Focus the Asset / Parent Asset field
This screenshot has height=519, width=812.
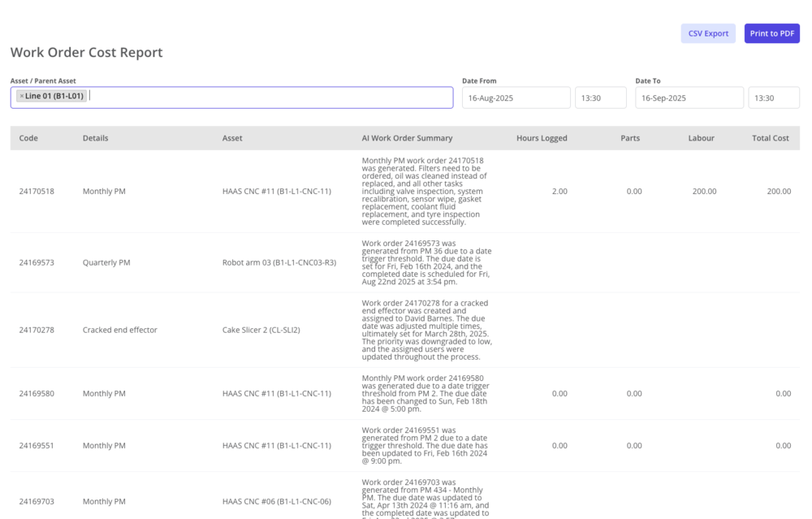click(x=231, y=97)
